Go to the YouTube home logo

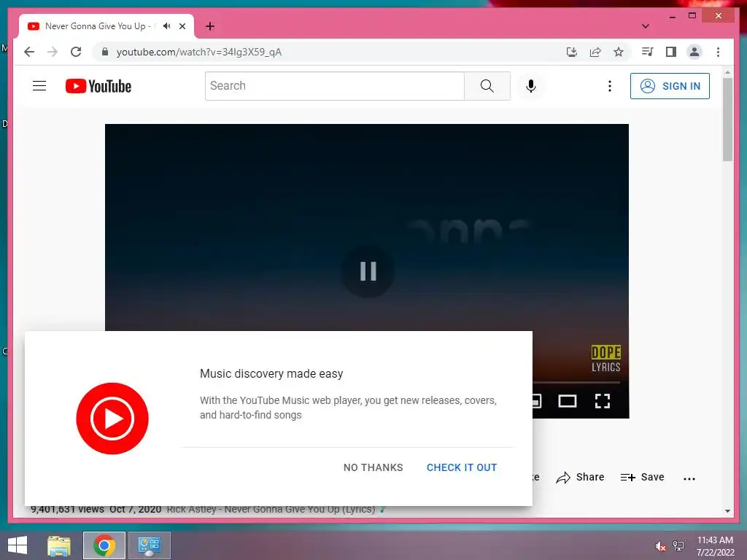pos(98,86)
